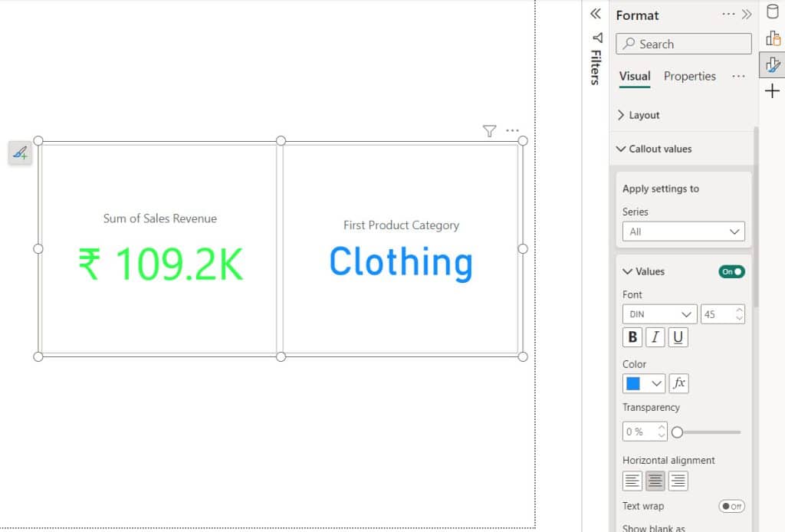Open the Data pane cylinder icon
The image size is (785, 532).
coord(773,11)
